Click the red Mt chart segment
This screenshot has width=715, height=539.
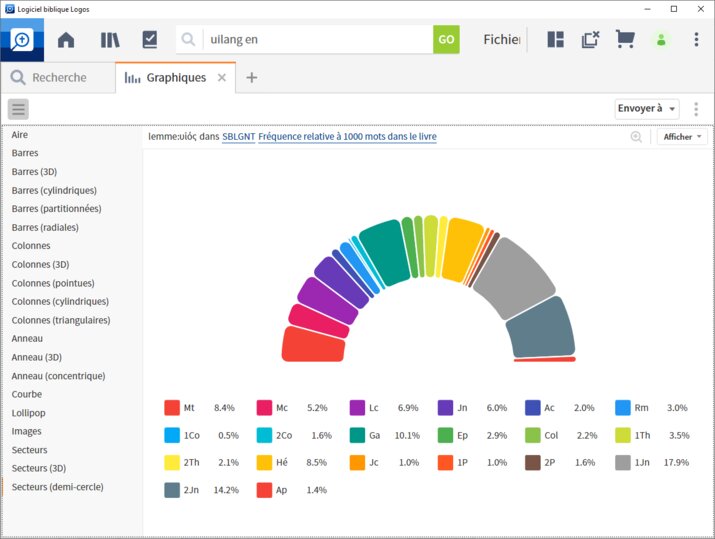click(314, 344)
